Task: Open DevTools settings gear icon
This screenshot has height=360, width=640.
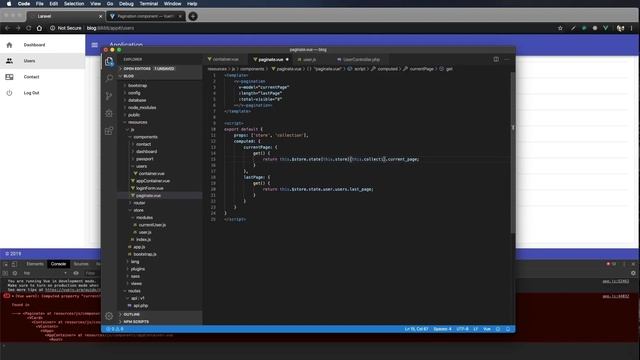Action: (633, 273)
